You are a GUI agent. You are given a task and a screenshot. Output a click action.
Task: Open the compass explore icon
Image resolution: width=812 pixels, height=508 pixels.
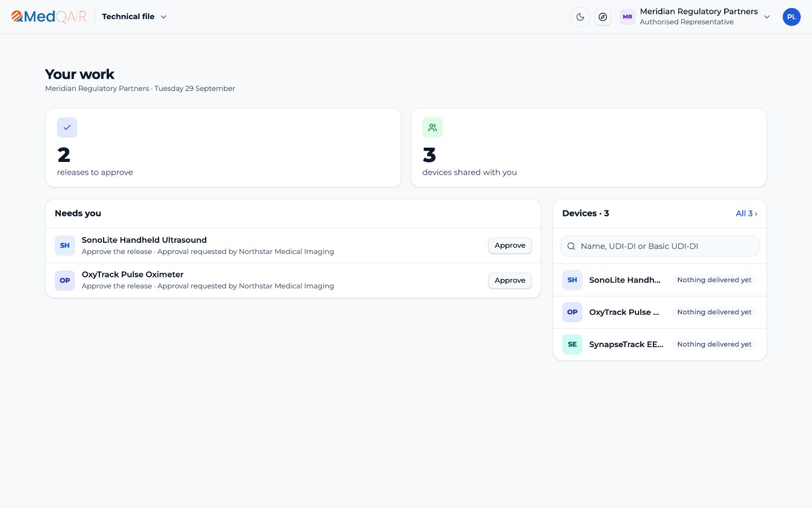click(603, 17)
